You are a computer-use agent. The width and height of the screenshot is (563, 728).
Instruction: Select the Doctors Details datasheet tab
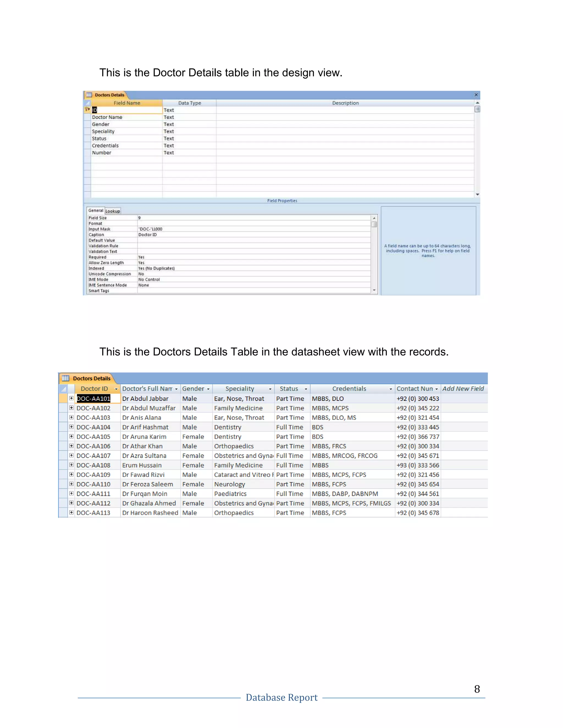(87, 378)
